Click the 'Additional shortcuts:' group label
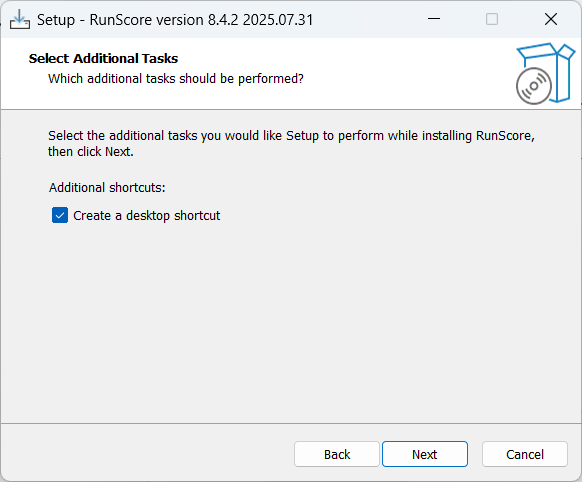The width and height of the screenshot is (582, 482). [107, 188]
